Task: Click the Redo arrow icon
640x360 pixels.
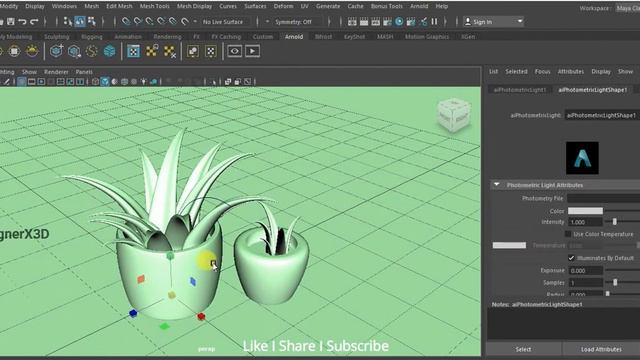Action: (x=34, y=22)
